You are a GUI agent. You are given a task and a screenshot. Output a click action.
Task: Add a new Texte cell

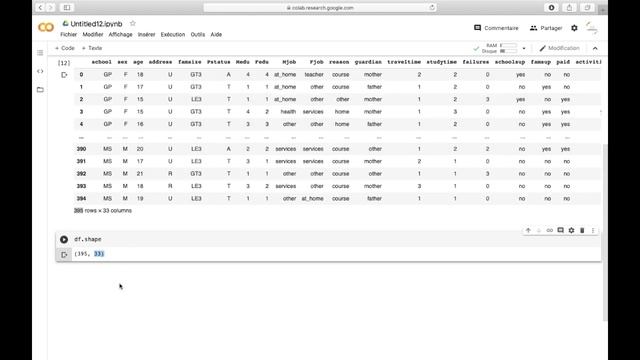click(92, 48)
